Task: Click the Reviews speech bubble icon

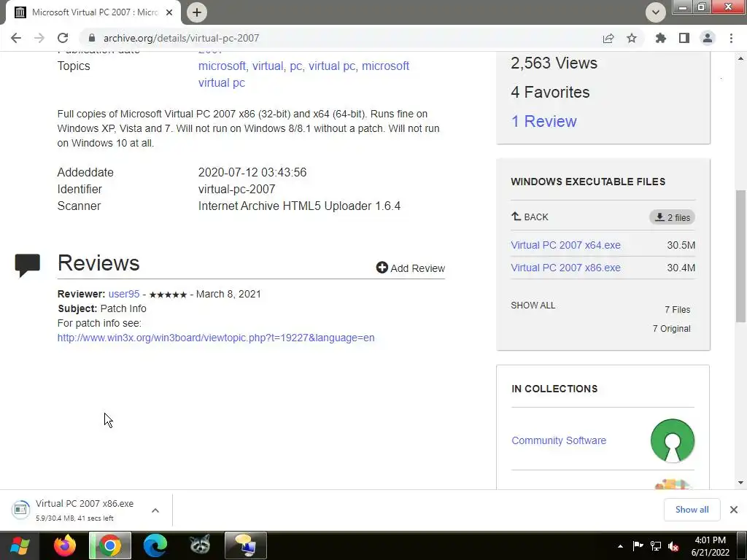Action: [x=27, y=265]
